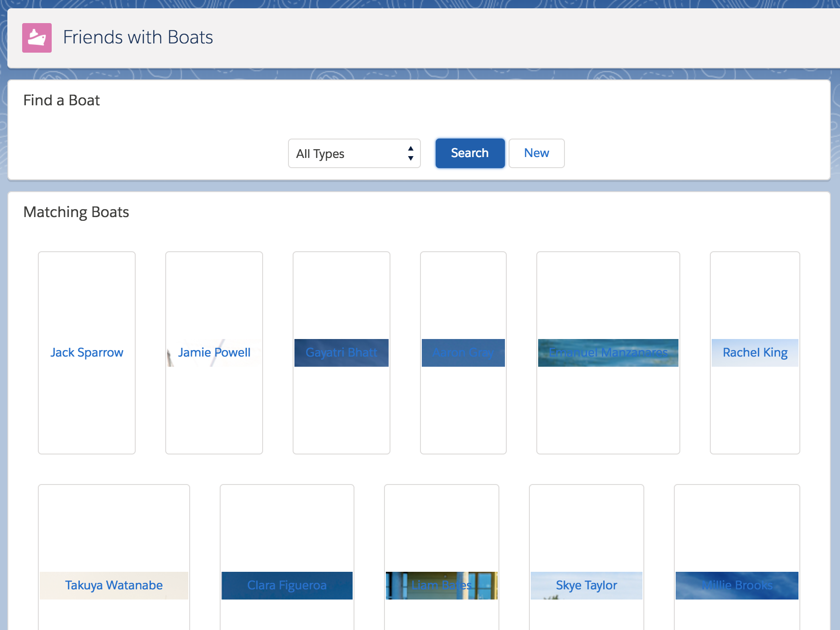Click the Friends with Boats app icon
This screenshot has width=840, height=630.
tap(37, 38)
